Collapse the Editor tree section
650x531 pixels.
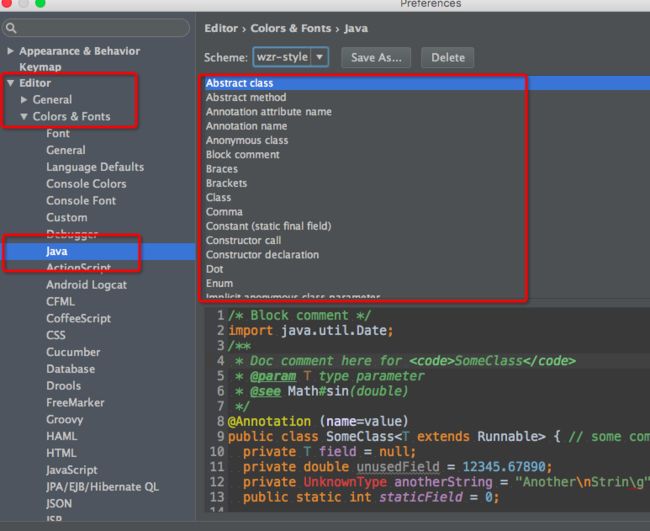click(x=10, y=83)
